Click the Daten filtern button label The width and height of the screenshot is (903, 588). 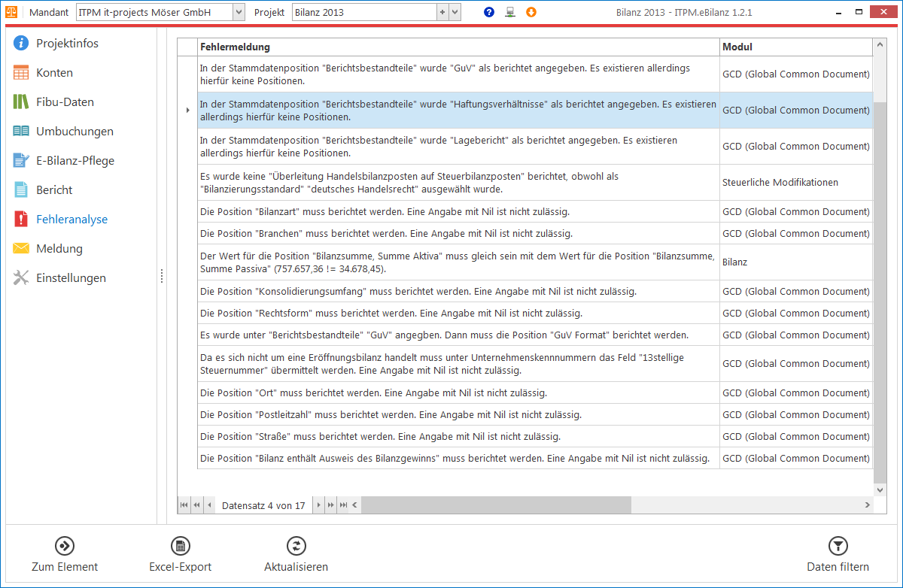(838, 567)
